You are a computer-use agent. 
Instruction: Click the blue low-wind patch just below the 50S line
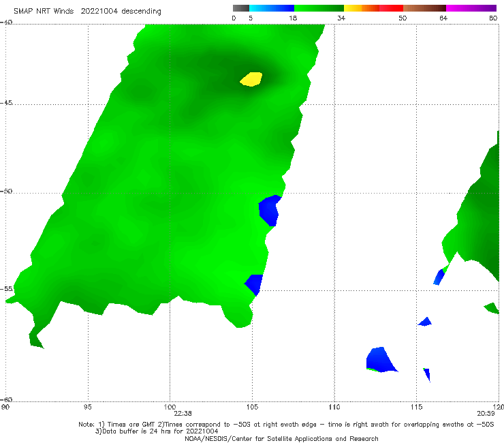coord(269,211)
